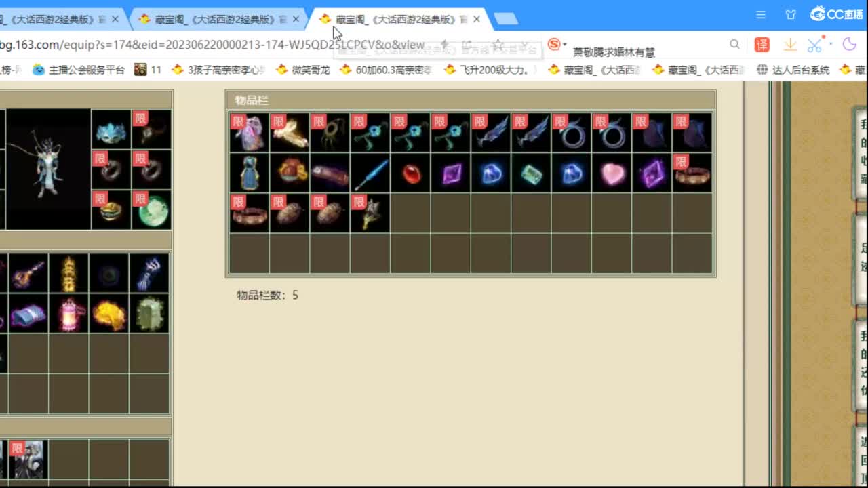Screen dimensions: 868x488
Task: Open bookmark labeled 11
Action: pyautogui.click(x=148, y=69)
